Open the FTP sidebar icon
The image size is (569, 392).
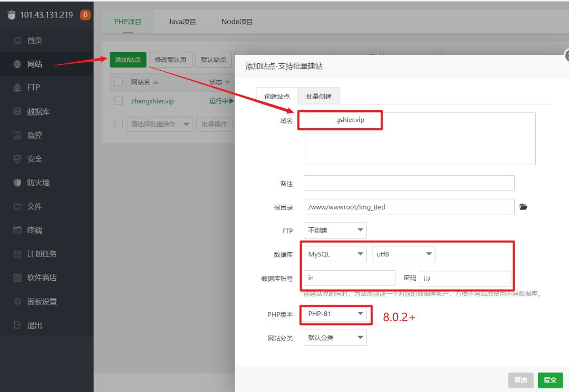[17, 88]
